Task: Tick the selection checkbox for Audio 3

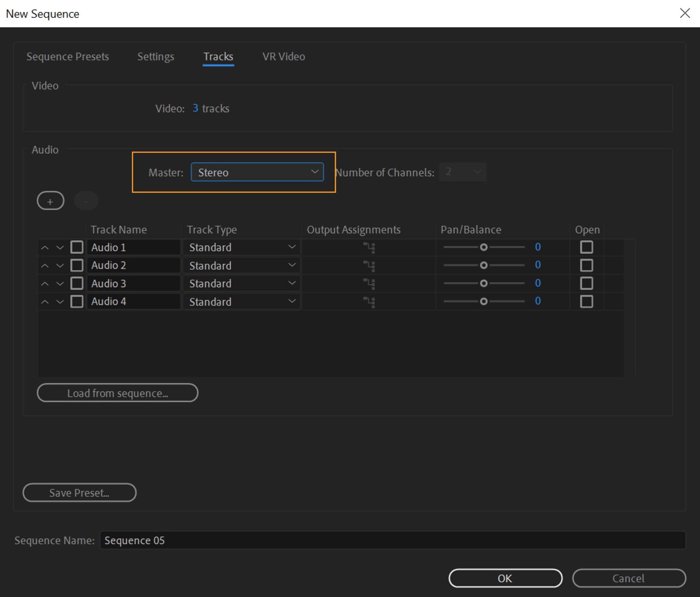Action: 77,283
